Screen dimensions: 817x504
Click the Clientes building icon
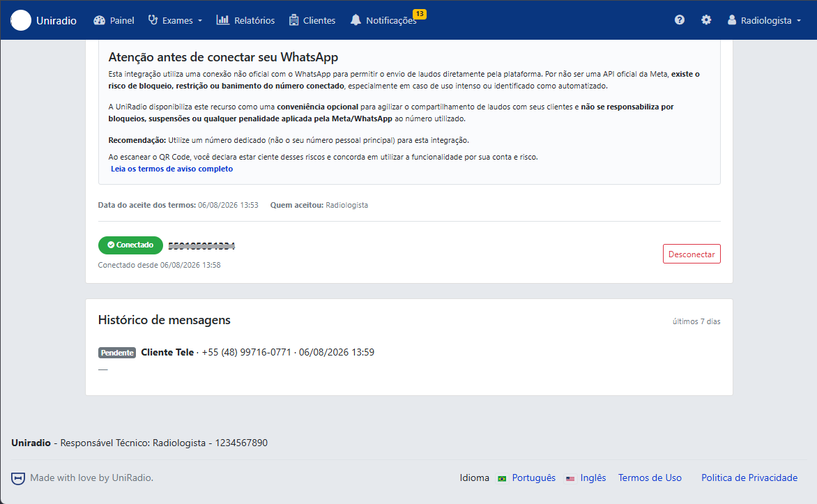294,20
